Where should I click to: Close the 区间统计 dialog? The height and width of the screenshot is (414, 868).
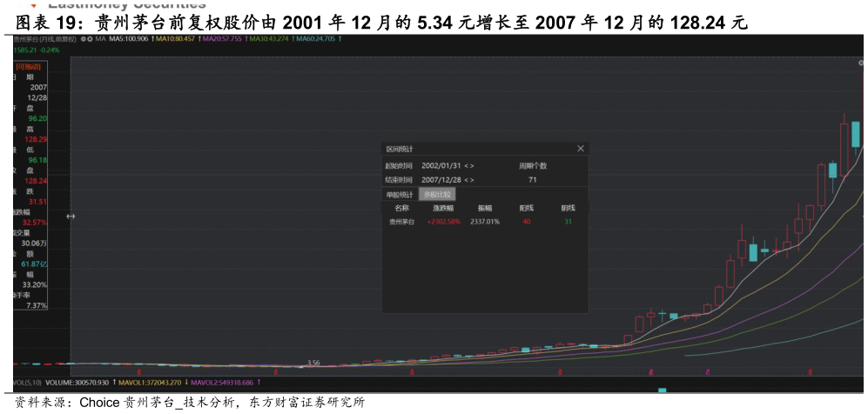pyautogui.click(x=581, y=149)
